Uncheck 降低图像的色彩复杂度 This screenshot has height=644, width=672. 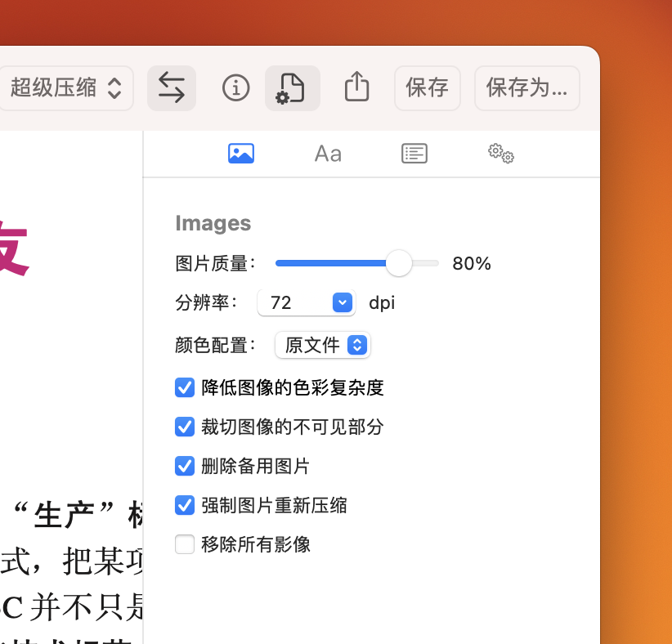pos(185,387)
